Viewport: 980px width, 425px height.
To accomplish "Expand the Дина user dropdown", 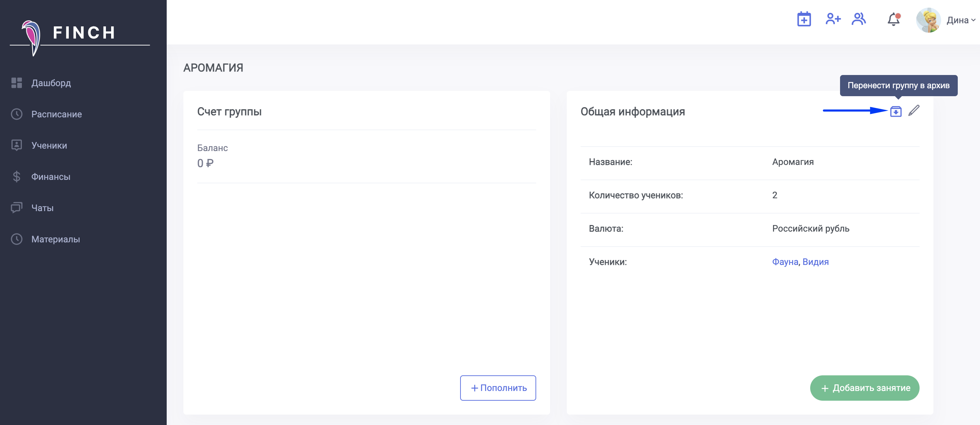I will pyautogui.click(x=961, y=20).
